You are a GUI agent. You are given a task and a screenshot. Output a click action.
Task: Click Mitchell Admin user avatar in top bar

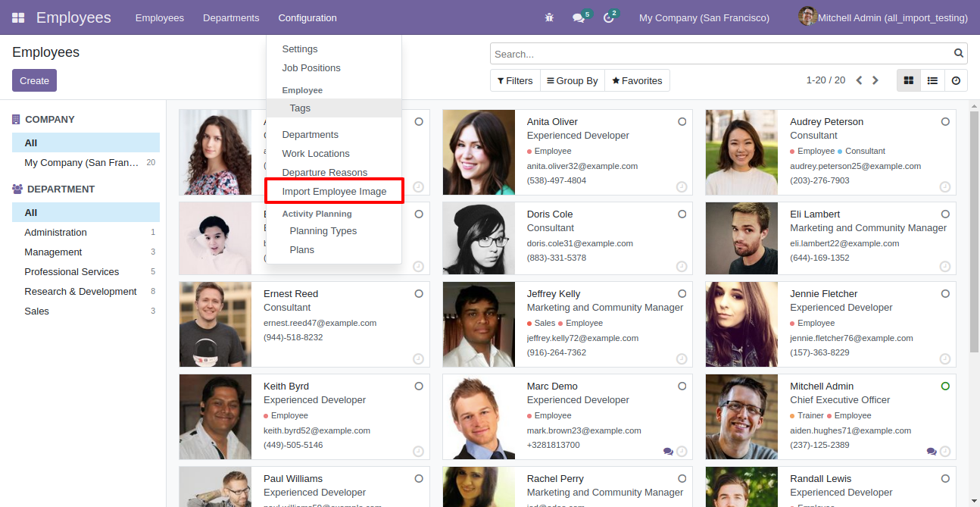(807, 17)
